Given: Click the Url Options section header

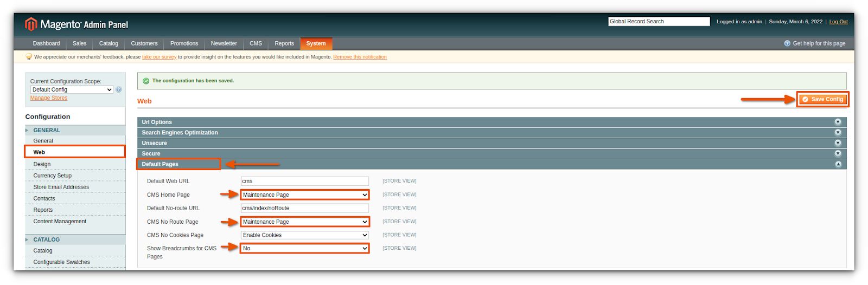Looking at the screenshot, I should tap(492, 122).
